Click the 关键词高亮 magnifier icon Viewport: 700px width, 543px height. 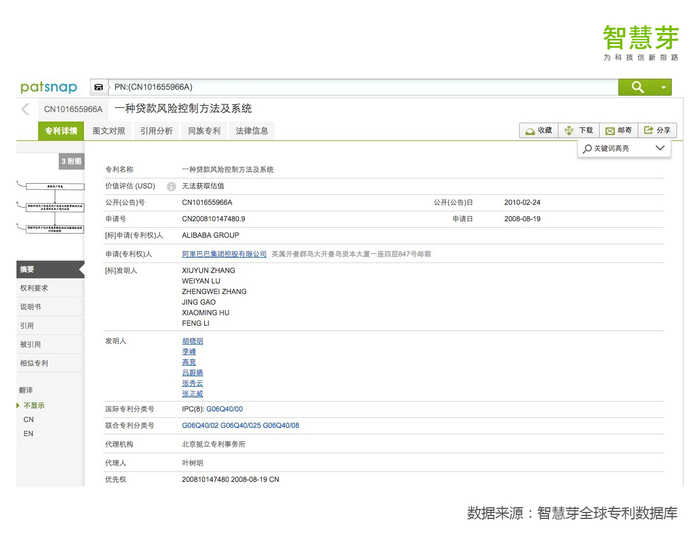pos(588,148)
